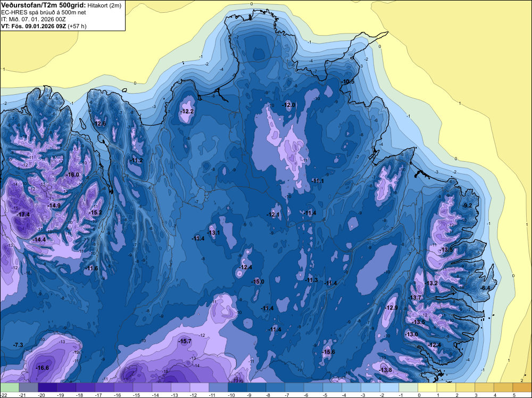Select the -13.8 temperature value
532x398 pixels.
tap(385, 370)
